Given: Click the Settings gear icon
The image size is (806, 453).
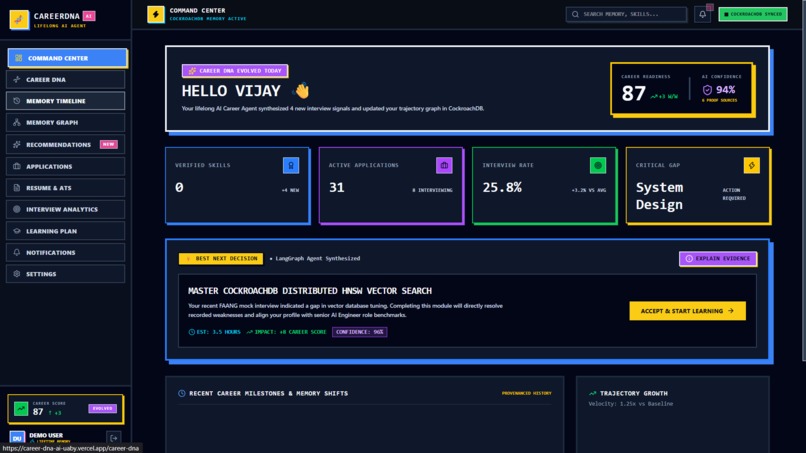Looking at the screenshot, I should (16, 274).
